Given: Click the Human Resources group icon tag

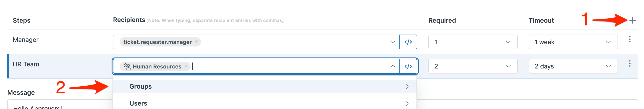Looking at the screenshot, I should coord(127,66).
